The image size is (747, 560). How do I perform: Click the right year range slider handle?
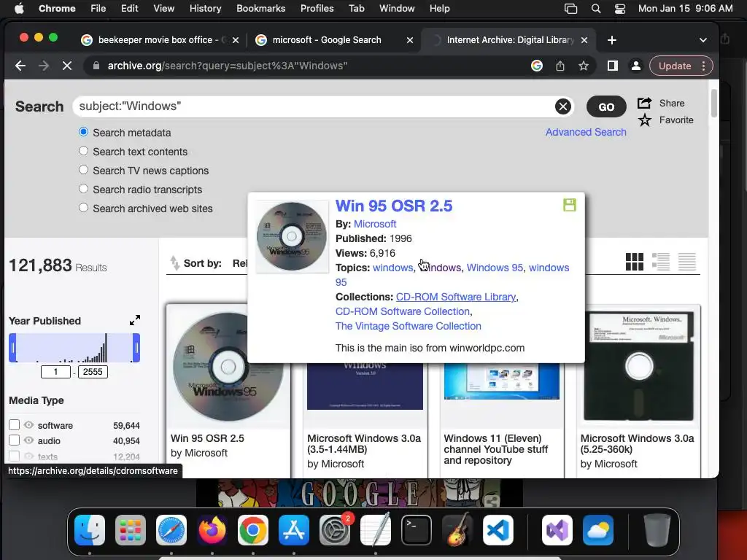pyautogui.click(x=136, y=348)
